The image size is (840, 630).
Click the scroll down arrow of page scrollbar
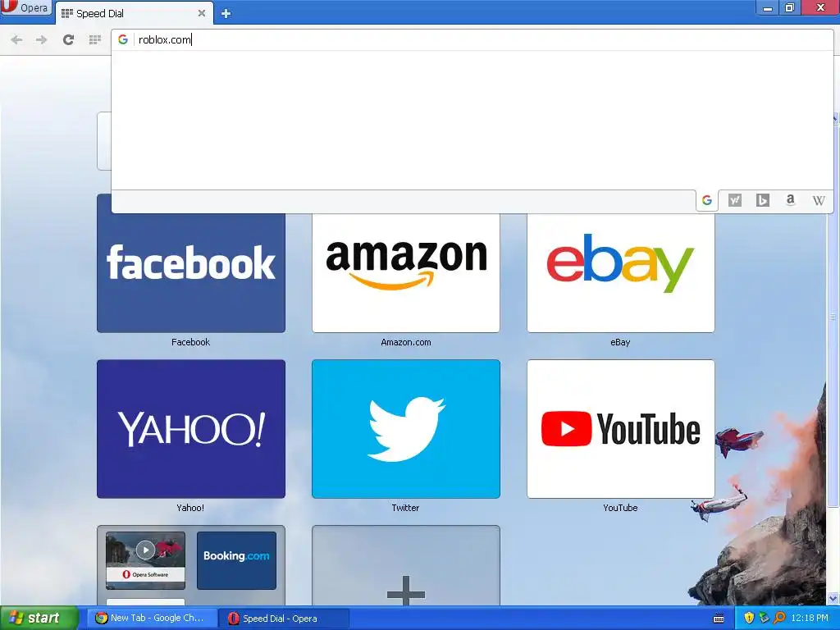[x=833, y=598]
